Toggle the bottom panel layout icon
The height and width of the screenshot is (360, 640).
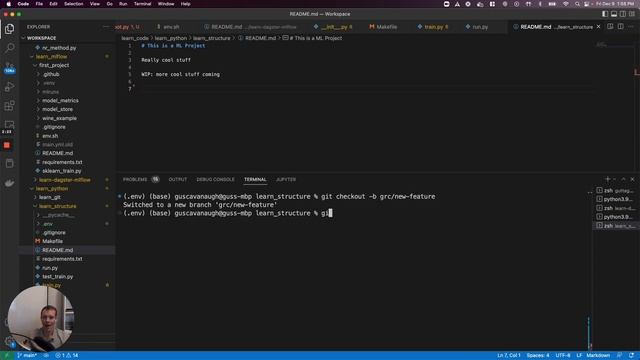[x=614, y=14]
